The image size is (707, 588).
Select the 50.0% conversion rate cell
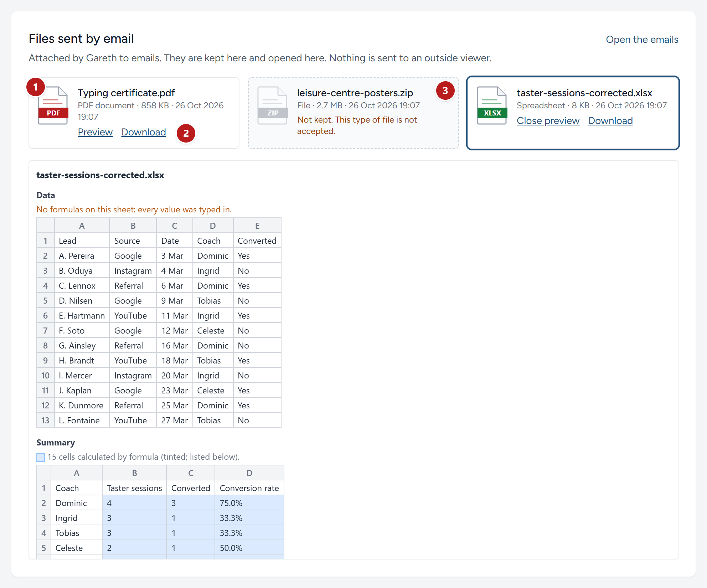[x=249, y=548]
